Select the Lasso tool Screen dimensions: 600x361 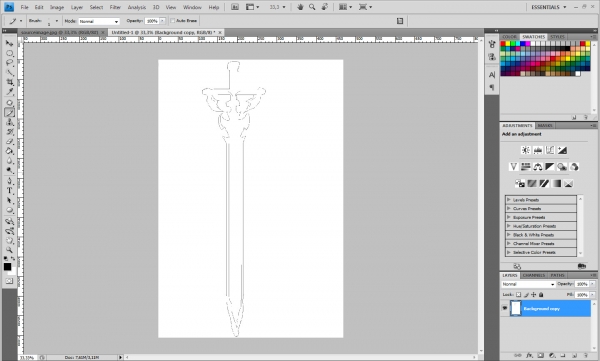point(10,63)
